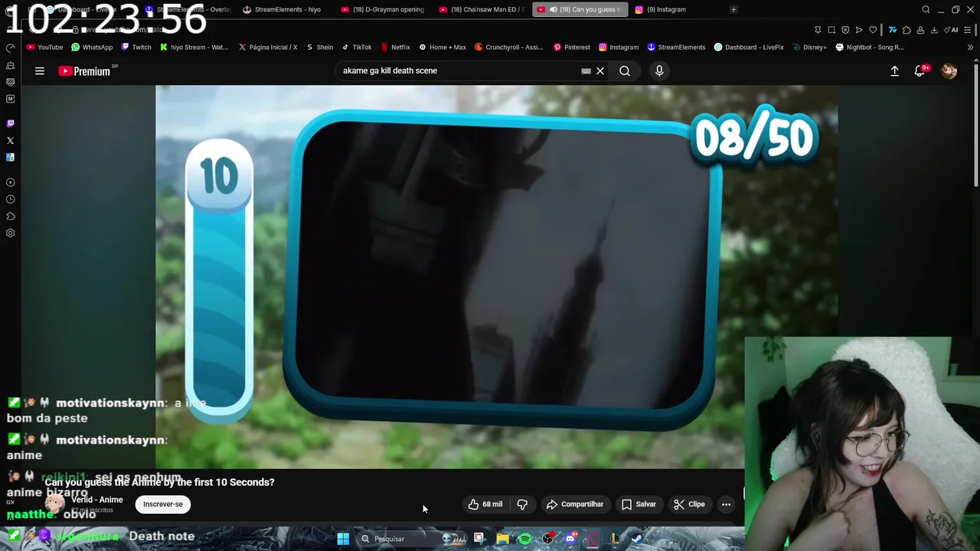Open the sidebar speedometer icon

tap(10, 47)
